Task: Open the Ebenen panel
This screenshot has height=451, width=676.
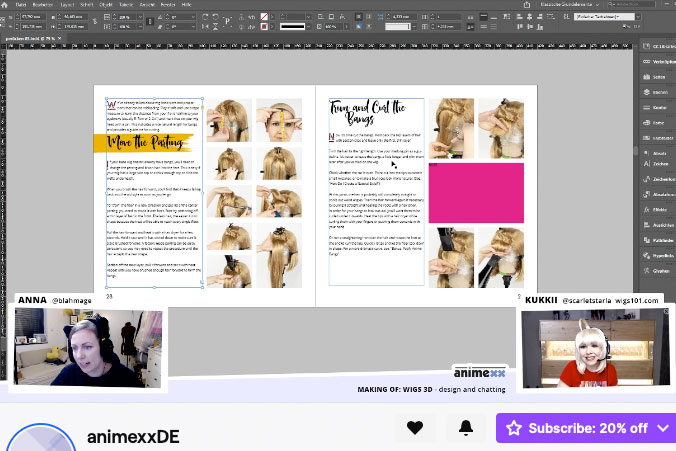Action: point(656,92)
